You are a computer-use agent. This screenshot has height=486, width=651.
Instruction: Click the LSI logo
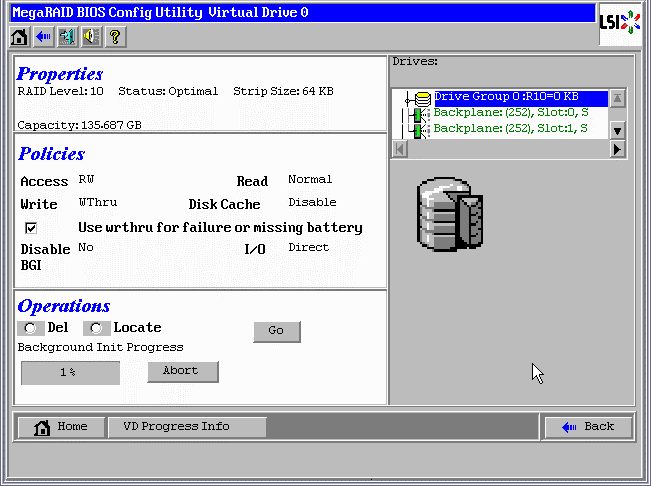coord(620,24)
